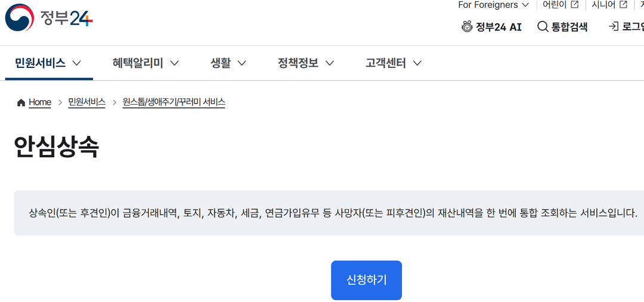Image resolution: width=644 pixels, height=302 pixels.
Task: Click the 상속인(또는 후견인) description text
Action: [333, 213]
